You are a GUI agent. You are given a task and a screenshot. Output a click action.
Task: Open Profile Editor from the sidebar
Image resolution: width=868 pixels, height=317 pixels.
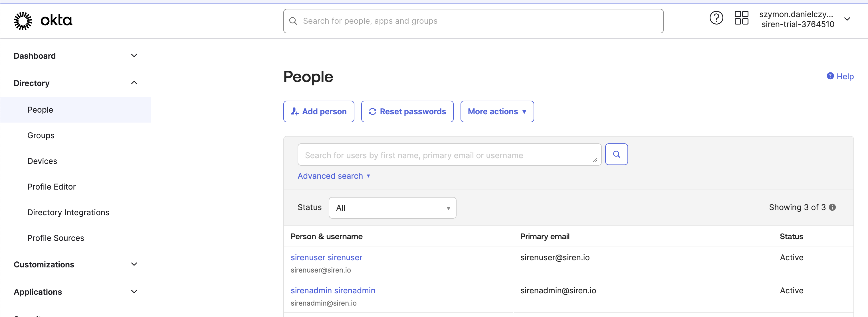[51, 186]
